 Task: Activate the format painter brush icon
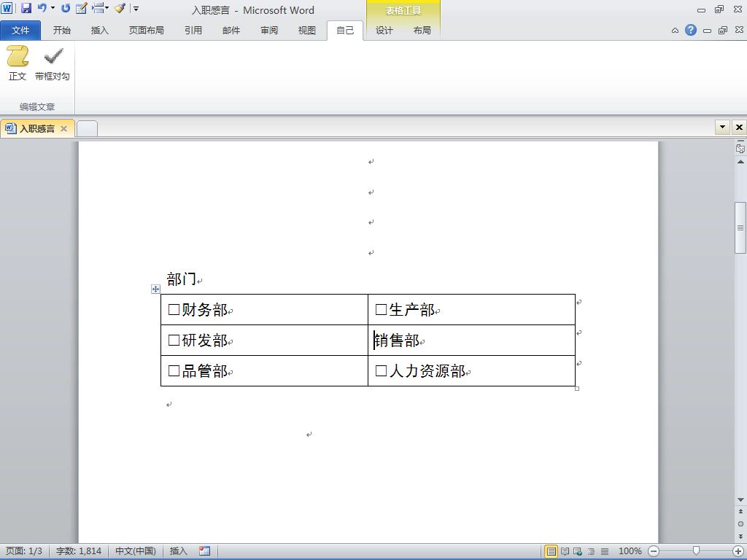coord(120,8)
